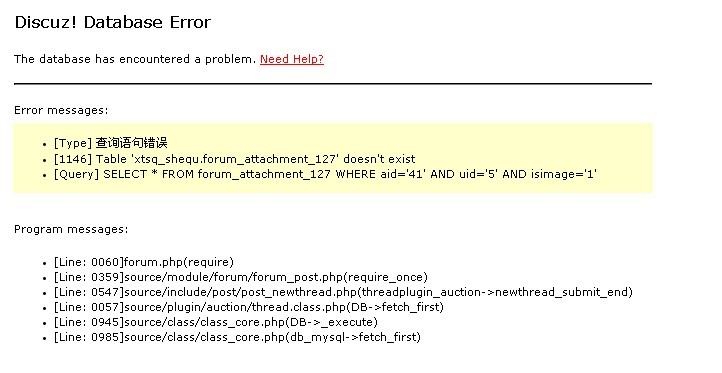Click the Line 0359 forum_post.php entry

coord(241,277)
